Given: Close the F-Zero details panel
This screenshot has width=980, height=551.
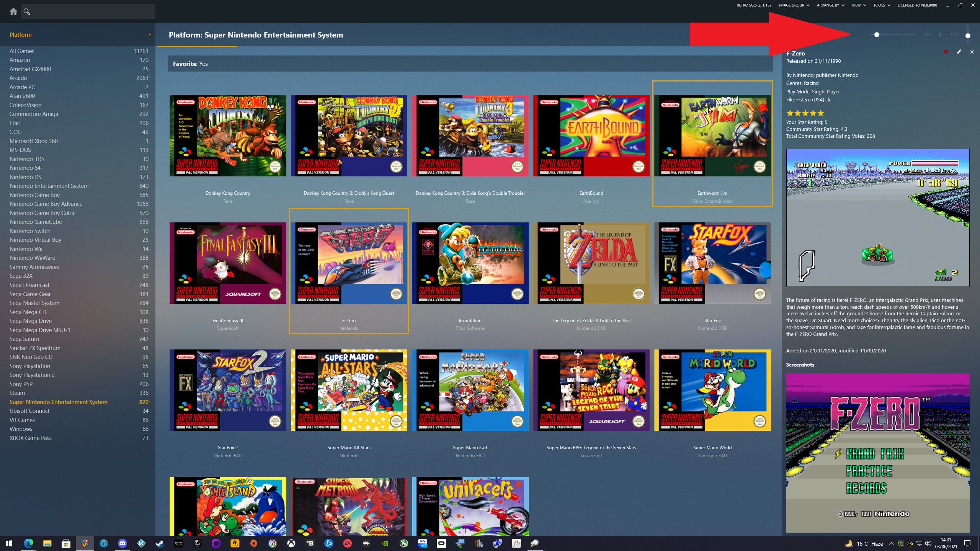Looking at the screenshot, I should [972, 52].
